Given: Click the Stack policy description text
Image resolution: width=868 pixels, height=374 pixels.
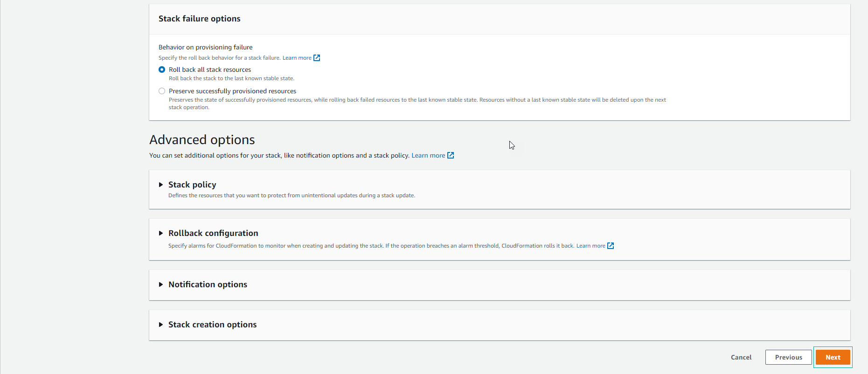Looking at the screenshot, I should coord(292,195).
